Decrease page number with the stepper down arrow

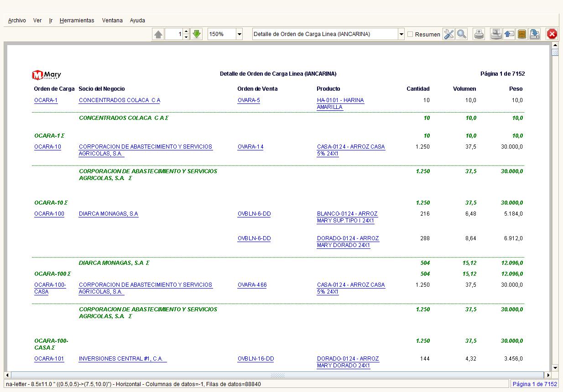pyautogui.click(x=186, y=37)
